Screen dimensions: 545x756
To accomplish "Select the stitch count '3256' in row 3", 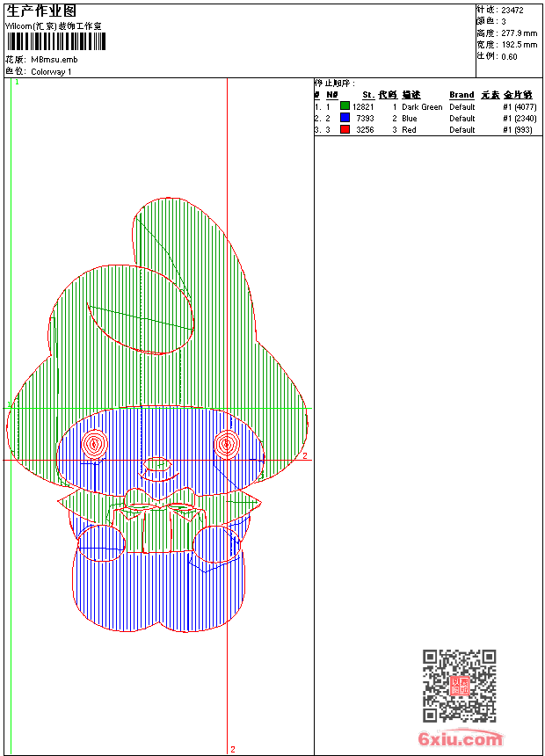I will (365, 130).
